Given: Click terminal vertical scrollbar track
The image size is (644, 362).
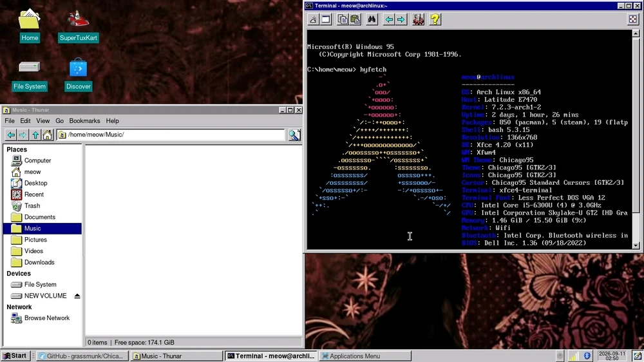Looking at the screenshot, I should coord(636,140).
